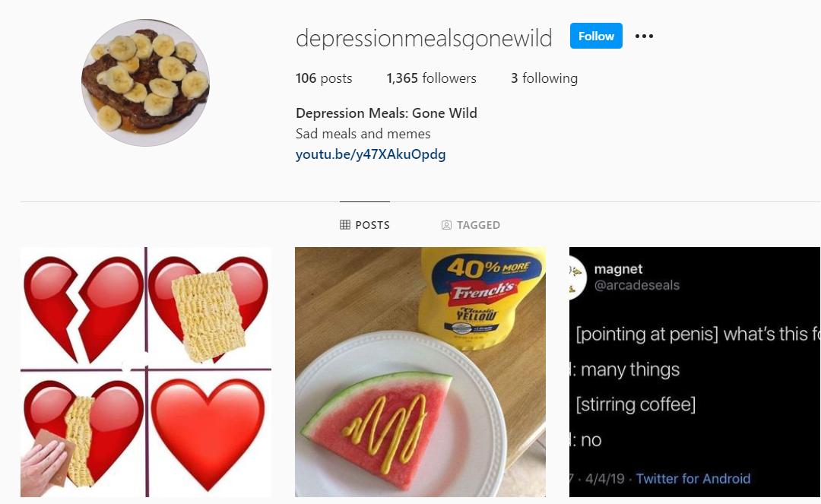View the 3 following list
821x504 pixels.
(x=544, y=78)
